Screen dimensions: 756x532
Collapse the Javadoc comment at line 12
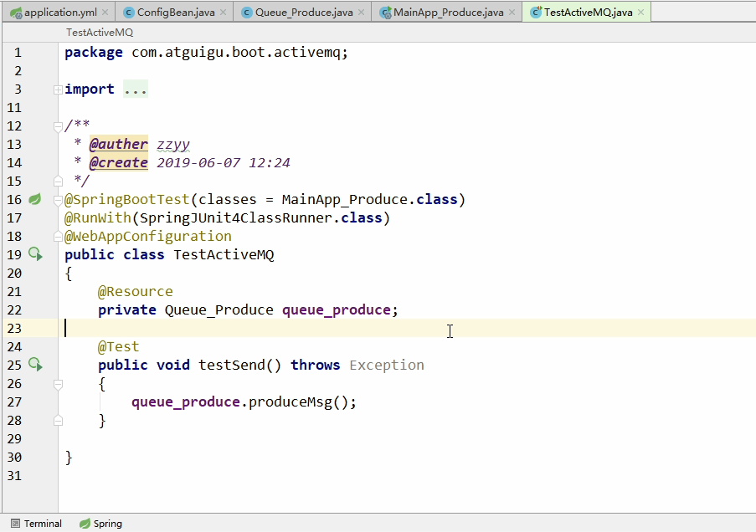point(58,127)
